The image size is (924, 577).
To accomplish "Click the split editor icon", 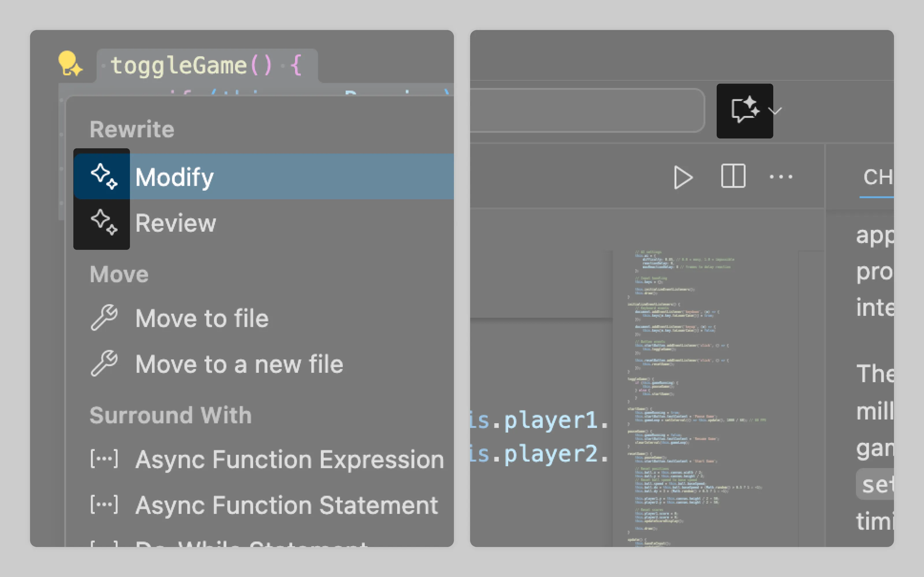I will (733, 176).
